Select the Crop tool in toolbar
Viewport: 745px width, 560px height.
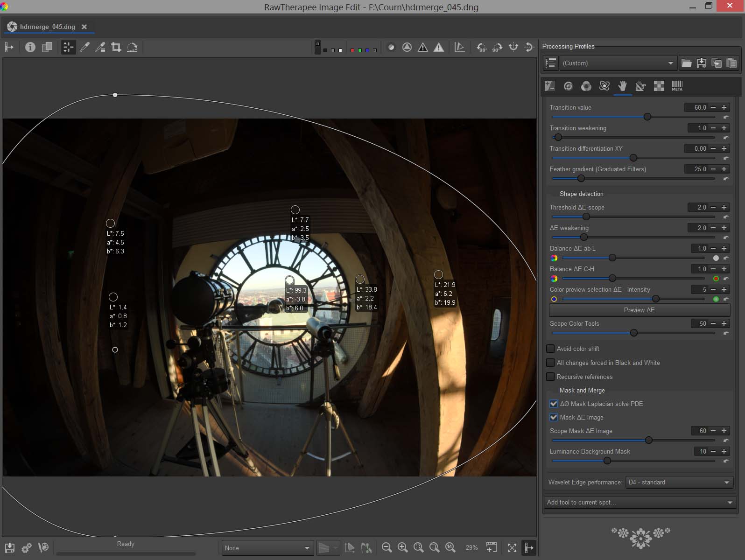coord(116,47)
